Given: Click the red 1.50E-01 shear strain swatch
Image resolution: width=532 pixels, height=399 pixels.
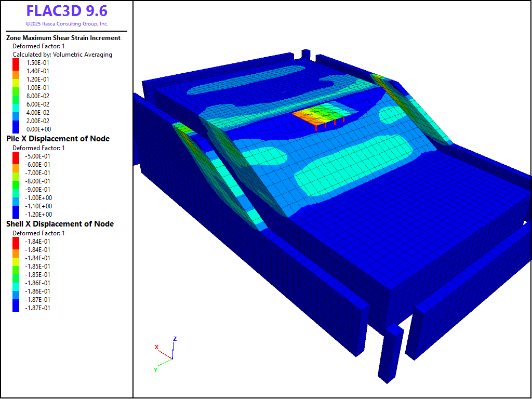Looking at the screenshot, I should pos(16,62).
